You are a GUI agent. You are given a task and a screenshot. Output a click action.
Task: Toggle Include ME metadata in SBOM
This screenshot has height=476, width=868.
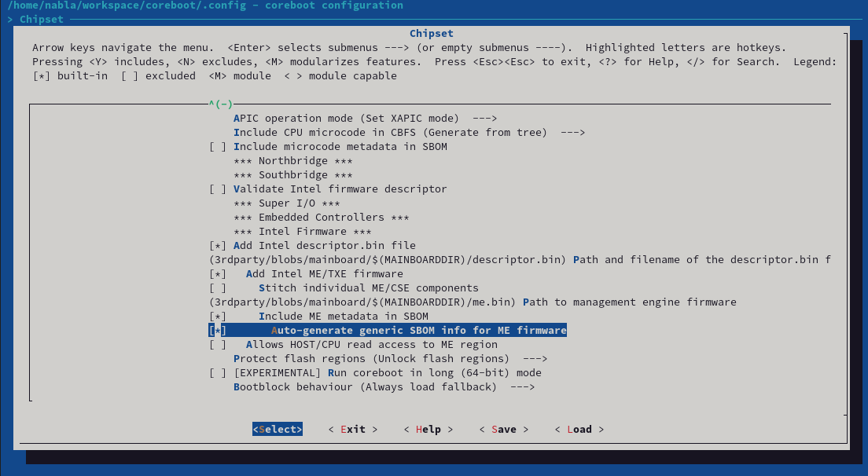coord(218,317)
